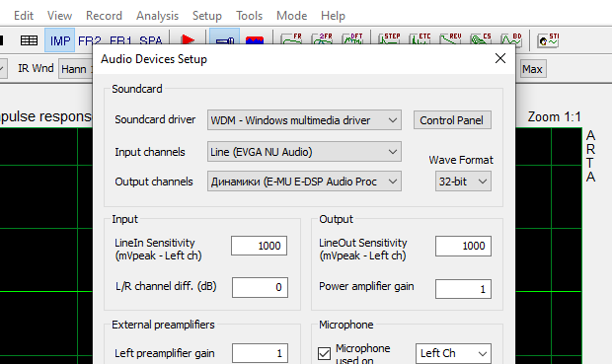Click the External preamplifiers group label
612x364 pixels.
pyautogui.click(x=163, y=325)
